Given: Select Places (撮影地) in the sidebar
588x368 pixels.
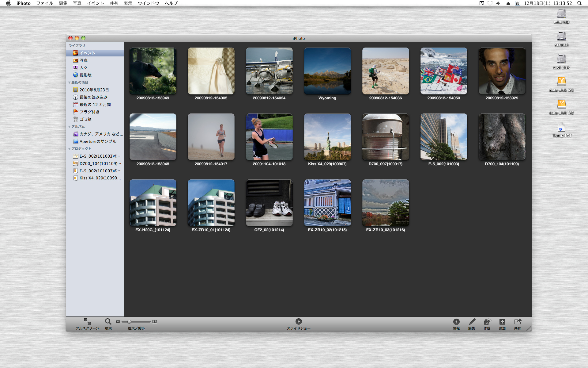Looking at the screenshot, I should [85, 75].
